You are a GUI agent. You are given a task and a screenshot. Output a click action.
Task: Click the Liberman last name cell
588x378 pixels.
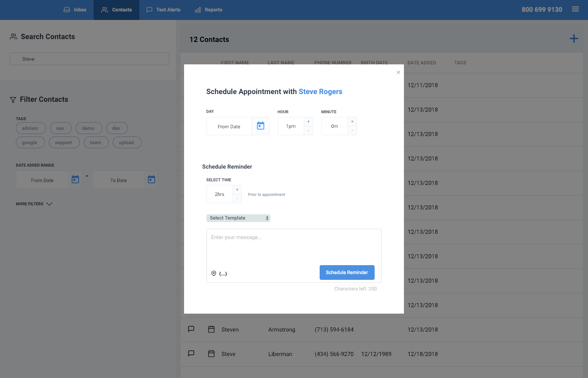point(280,354)
